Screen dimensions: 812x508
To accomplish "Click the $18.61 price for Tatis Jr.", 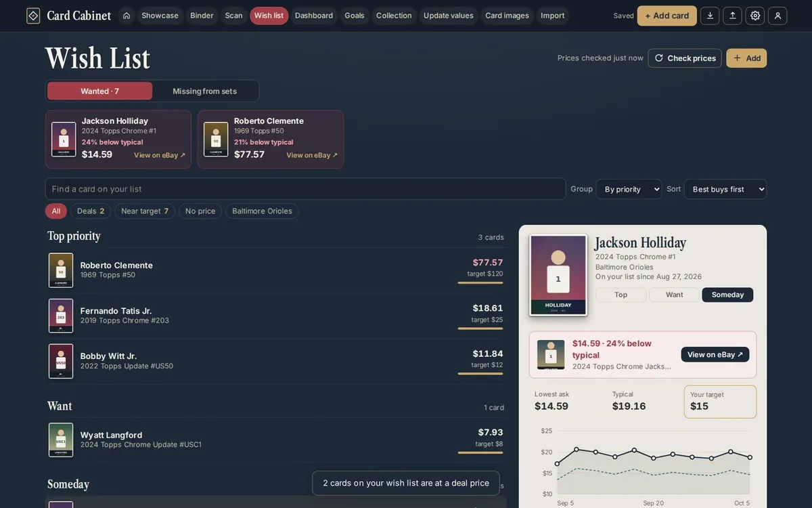I will (x=488, y=308).
